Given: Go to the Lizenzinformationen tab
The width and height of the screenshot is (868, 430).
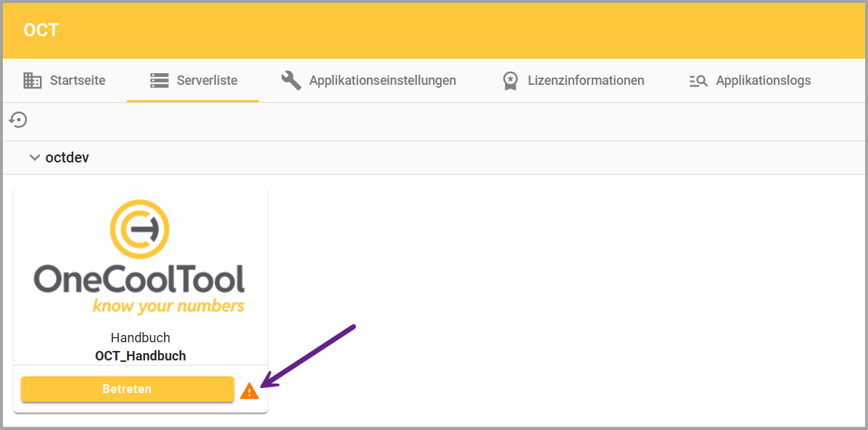Looking at the screenshot, I should [x=574, y=80].
